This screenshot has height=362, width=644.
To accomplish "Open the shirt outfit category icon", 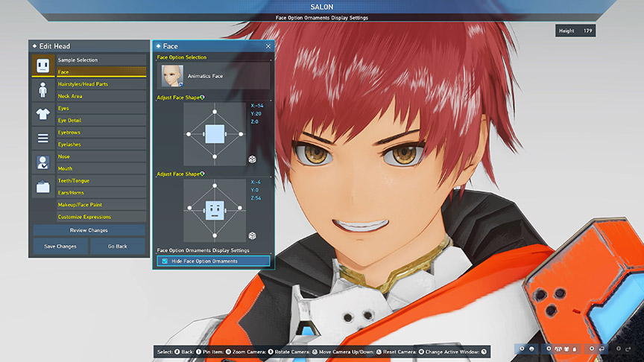I will [x=42, y=114].
